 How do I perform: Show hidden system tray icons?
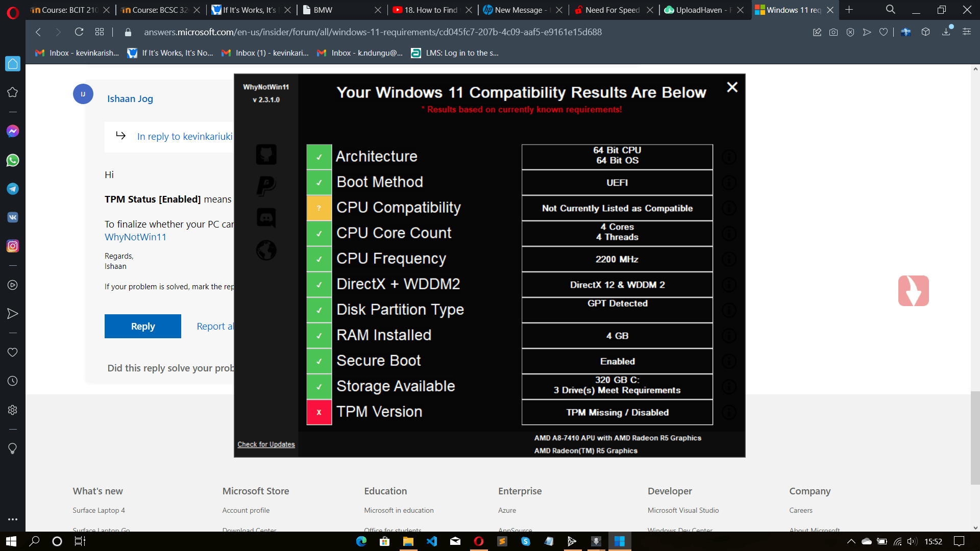[x=850, y=541]
